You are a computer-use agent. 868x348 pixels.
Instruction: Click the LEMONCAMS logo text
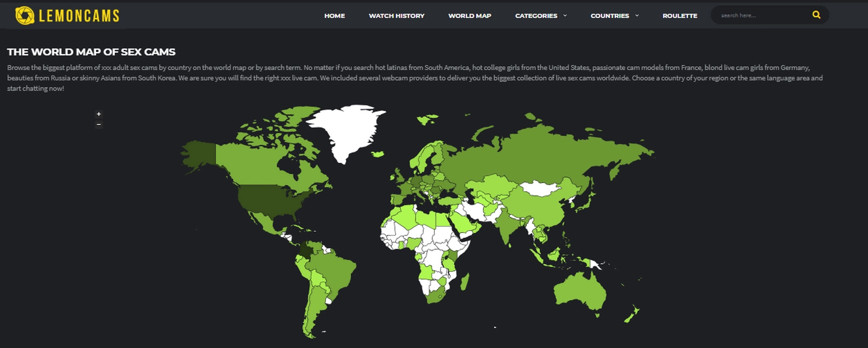[x=79, y=16]
